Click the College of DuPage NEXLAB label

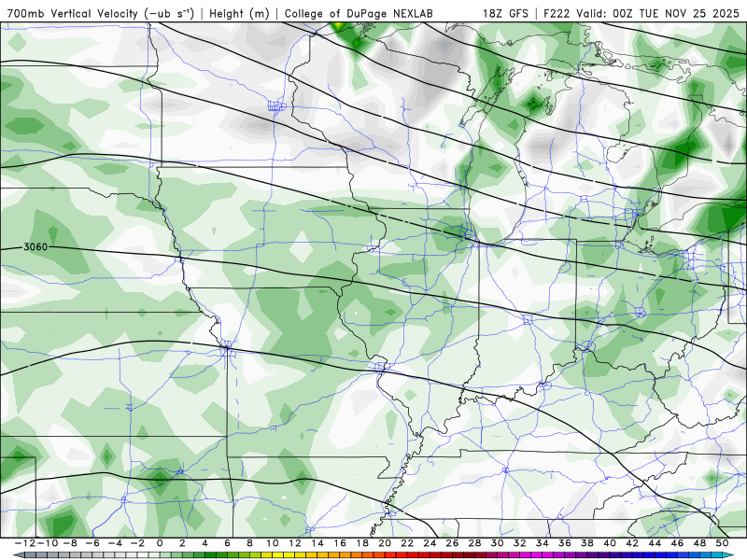click(x=359, y=13)
